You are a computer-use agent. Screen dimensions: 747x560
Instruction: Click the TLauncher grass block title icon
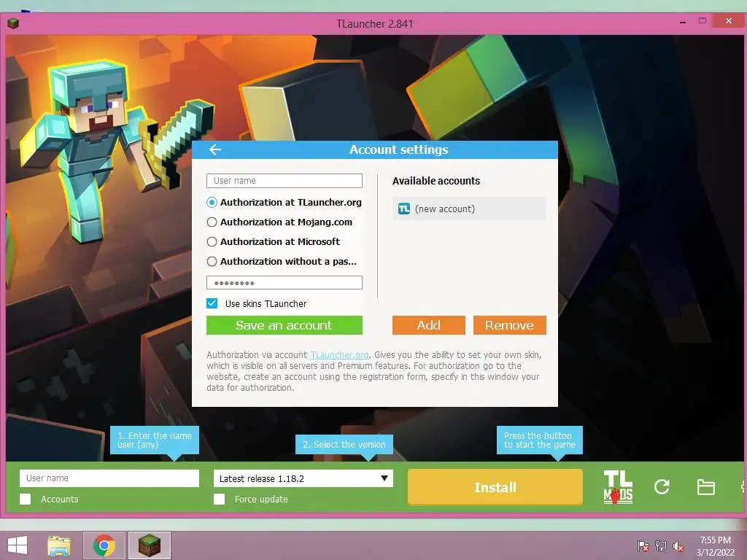tap(13, 23)
